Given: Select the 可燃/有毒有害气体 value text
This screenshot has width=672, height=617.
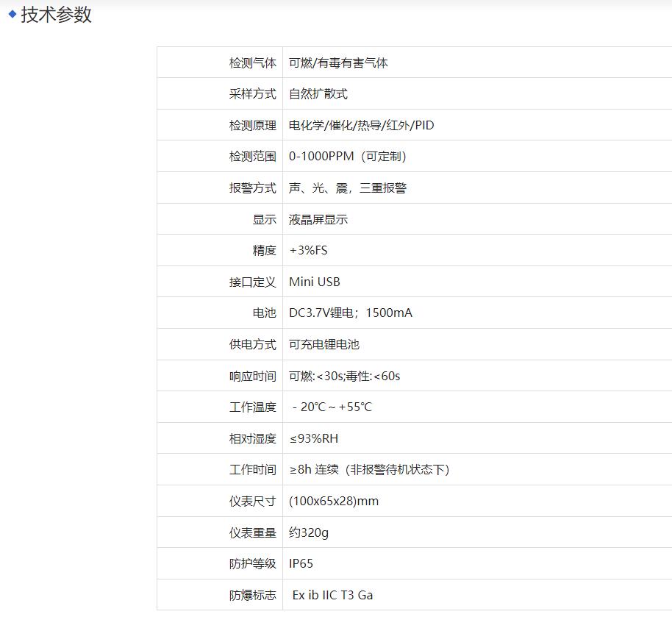Looking at the screenshot, I should [x=338, y=63].
